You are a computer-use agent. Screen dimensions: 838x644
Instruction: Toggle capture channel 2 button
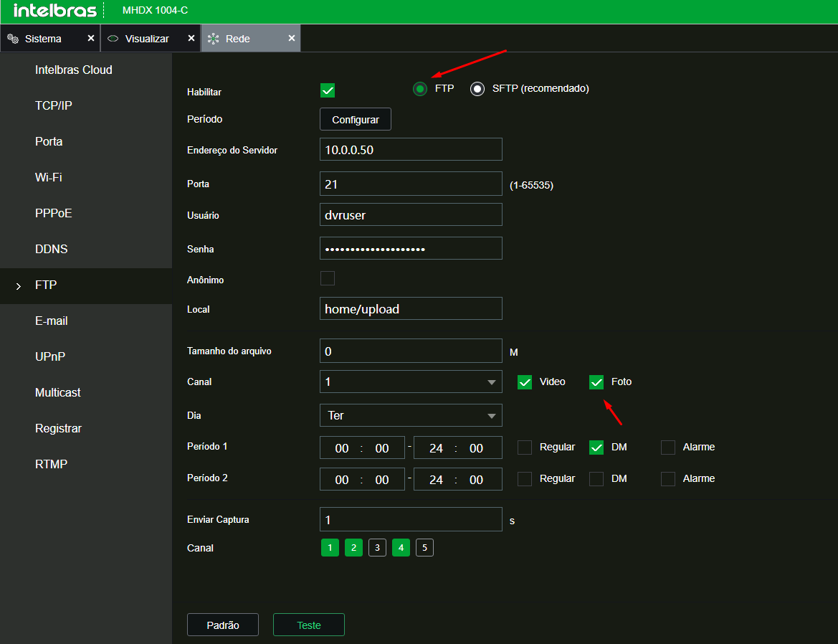pyautogui.click(x=354, y=547)
